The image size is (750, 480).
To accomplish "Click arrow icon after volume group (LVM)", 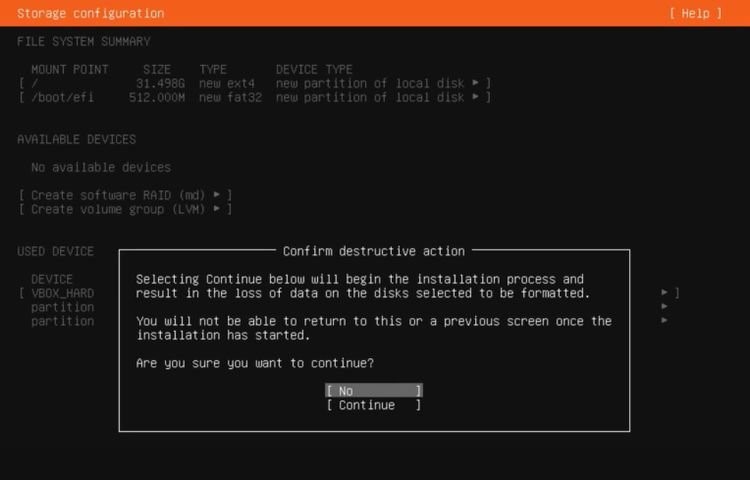I will (217, 209).
